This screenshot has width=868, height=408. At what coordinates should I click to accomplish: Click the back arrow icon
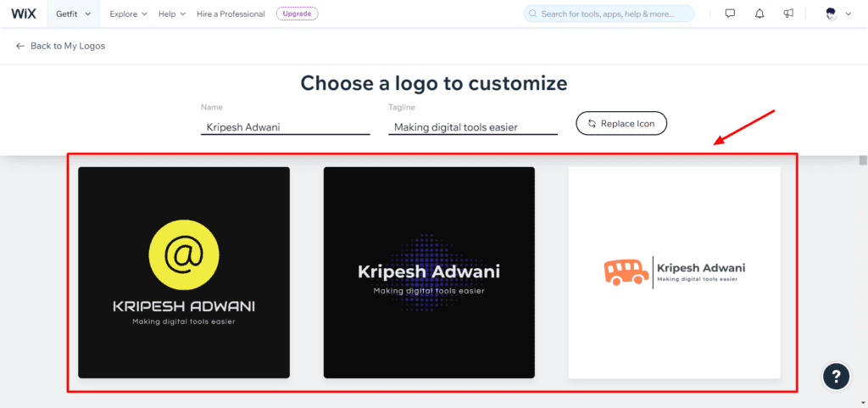20,46
